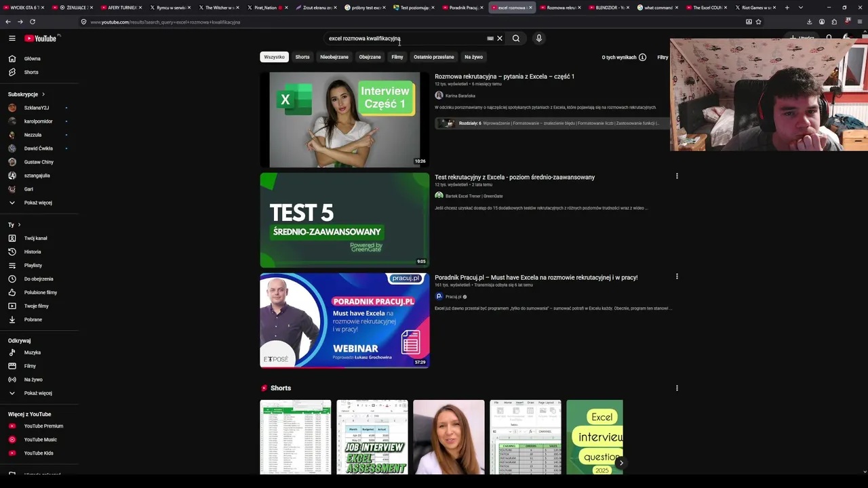
Task: Expand the Subskrypcje section header
Action: click(26, 94)
